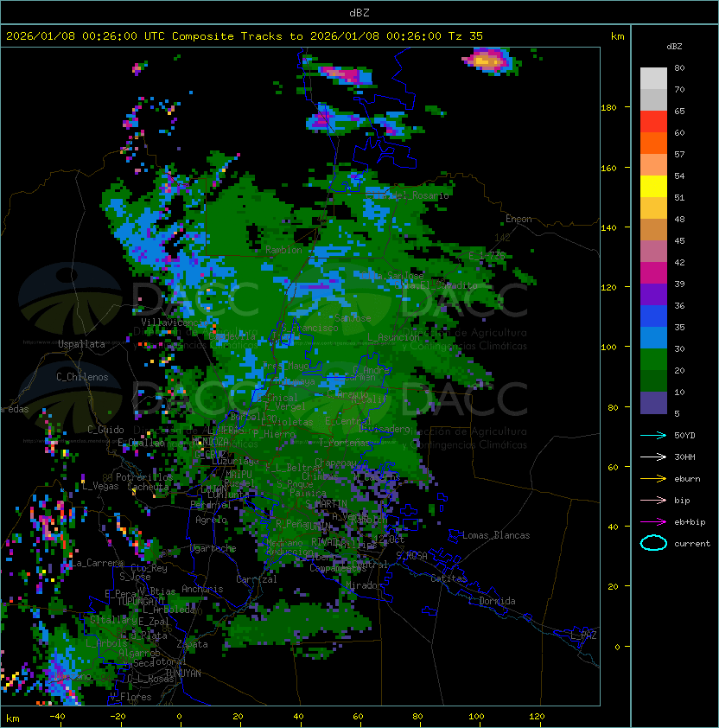This screenshot has height=728, width=719.
Task: Click the pink bip arrow in legend
Action: [x=653, y=500]
